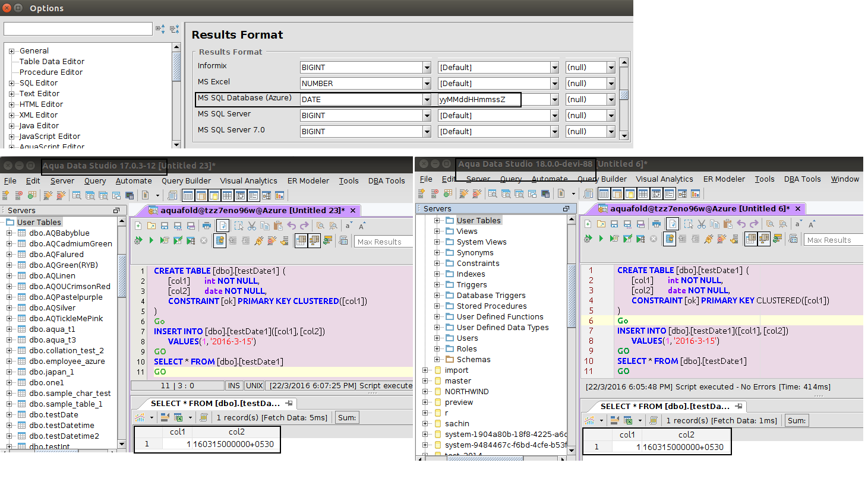The height and width of the screenshot is (485, 868).
Task: Click Options tree vertical scrollbar
Action: tap(176, 95)
